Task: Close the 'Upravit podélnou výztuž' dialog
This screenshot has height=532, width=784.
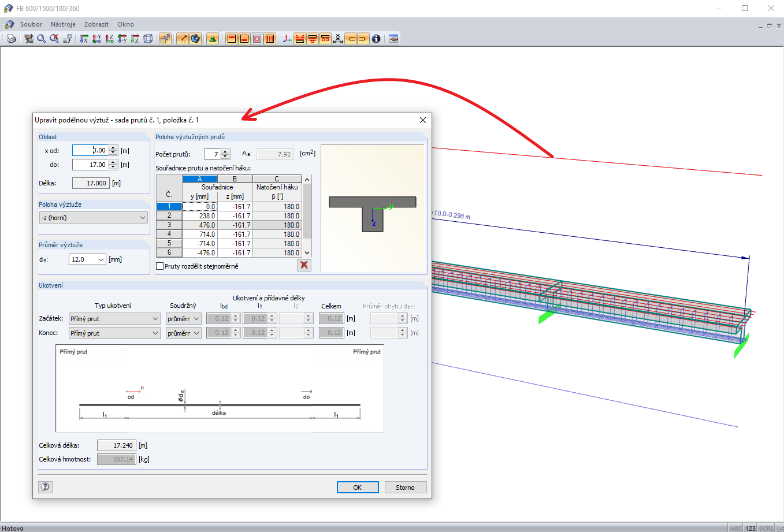Action: click(x=423, y=120)
